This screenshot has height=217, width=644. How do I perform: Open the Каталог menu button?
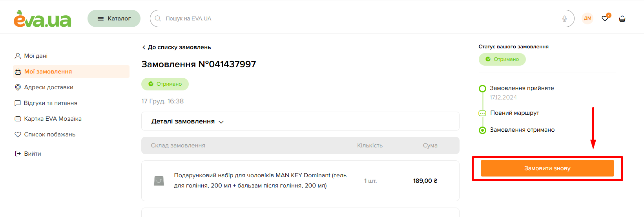(x=114, y=18)
